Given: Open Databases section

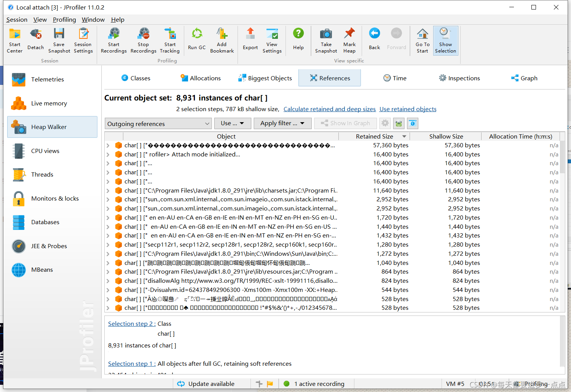Looking at the screenshot, I should click(x=52, y=222).
